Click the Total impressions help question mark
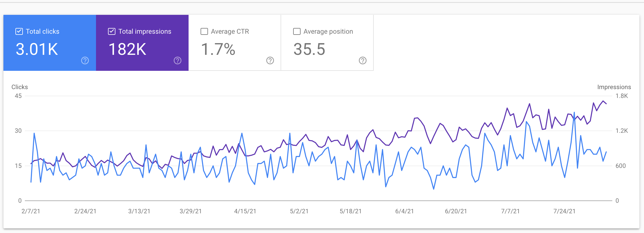Screen dimensions: 644x233 point(177,61)
